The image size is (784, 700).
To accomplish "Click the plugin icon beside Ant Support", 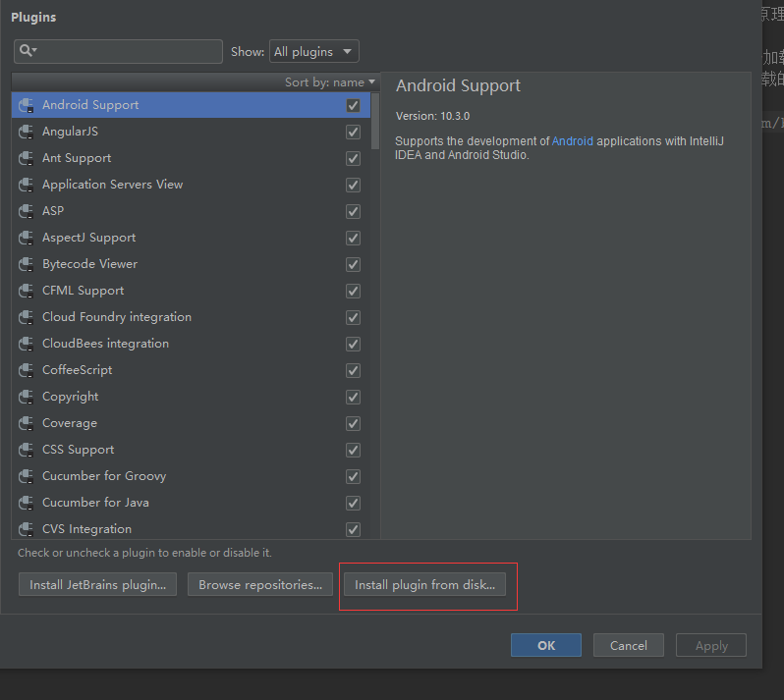I will pyautogui.click(x=26, y=158).
